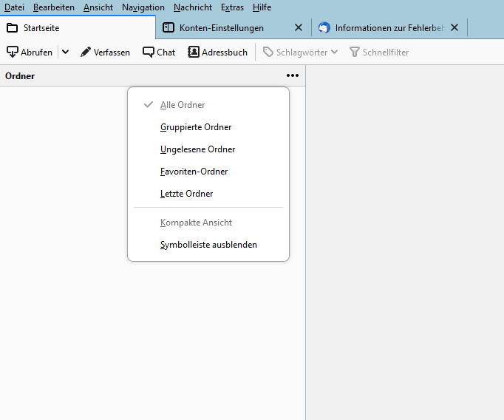
Task: Open the Extras menu
Action: point(232,7)
